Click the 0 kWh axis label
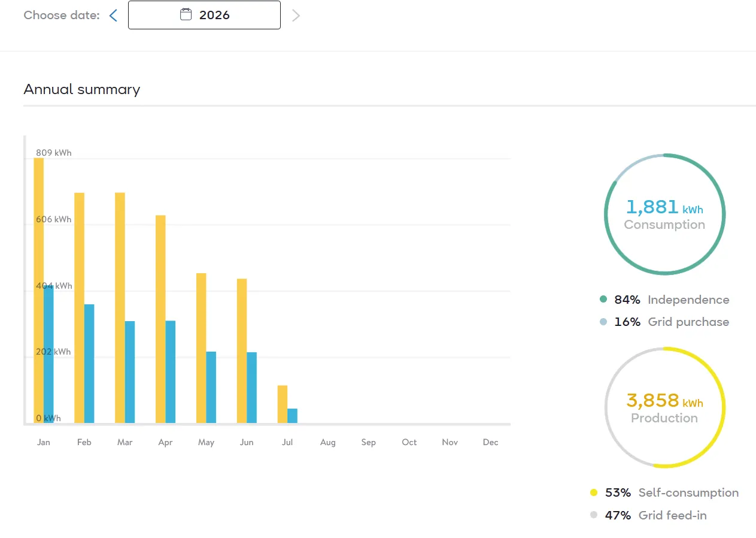756x538 pixels. click(48, 418)
